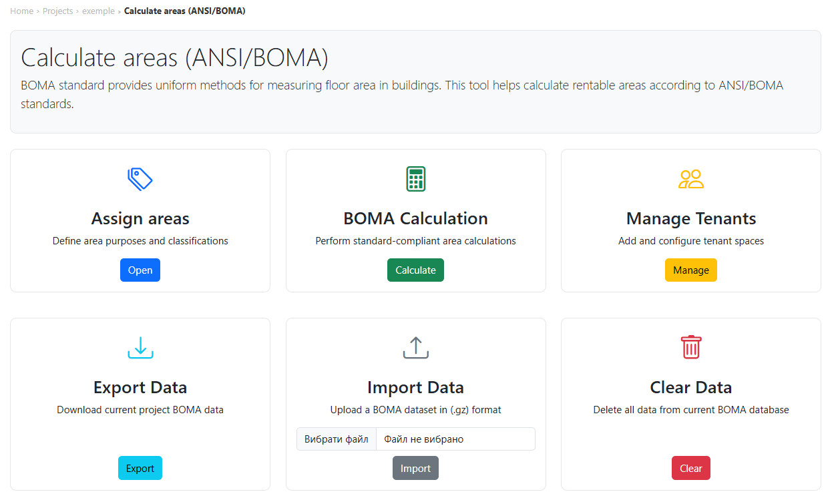
Task: Click the yellow Manage tenants button
Action: click(691, 270)
